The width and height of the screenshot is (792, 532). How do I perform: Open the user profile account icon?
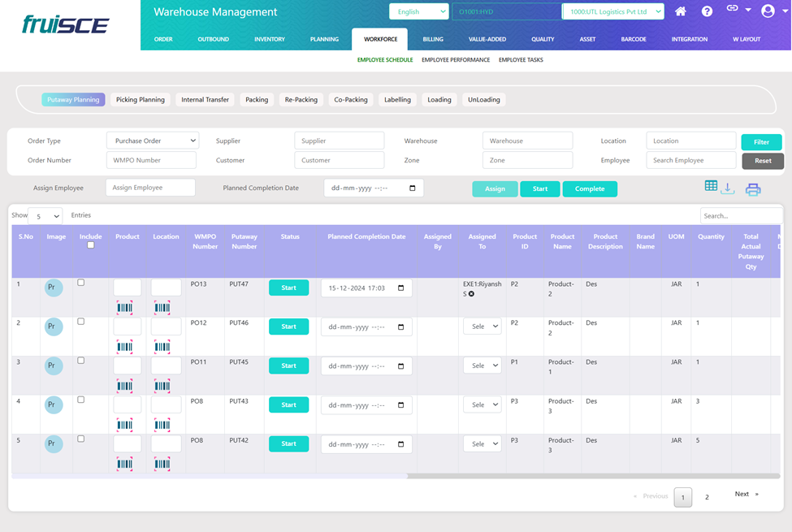[x=768, y=11]
